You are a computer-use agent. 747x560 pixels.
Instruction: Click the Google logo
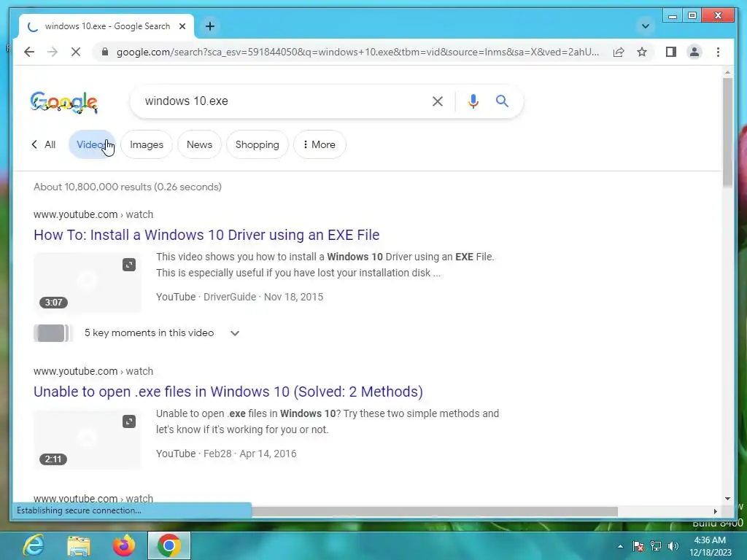(64, 102)
